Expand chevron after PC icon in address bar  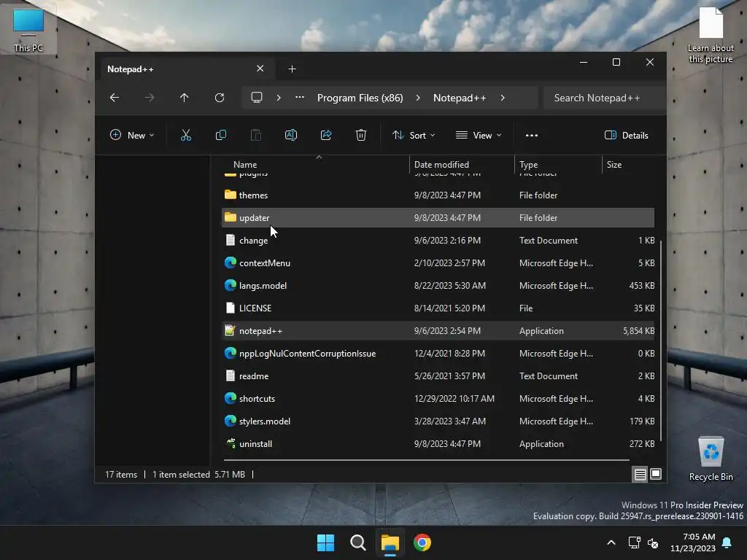(x=279, y=98)
